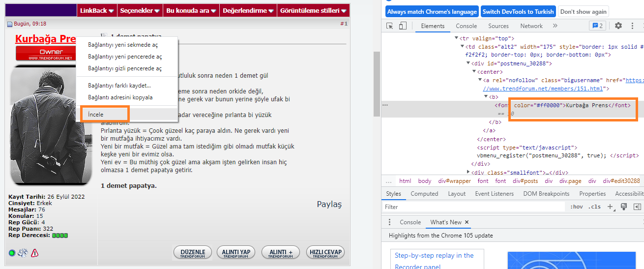
Task: Click the new style rule plus icon
Action: (610, 207)
